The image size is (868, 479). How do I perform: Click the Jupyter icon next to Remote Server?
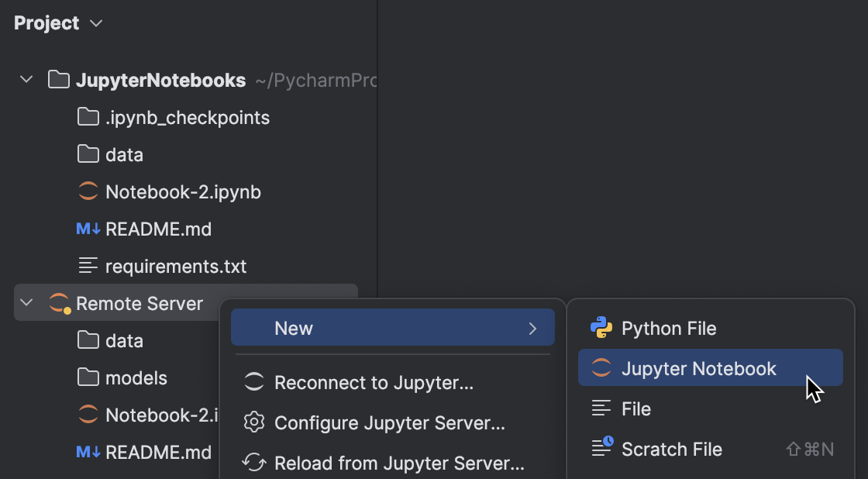click(x=58, y=303)
